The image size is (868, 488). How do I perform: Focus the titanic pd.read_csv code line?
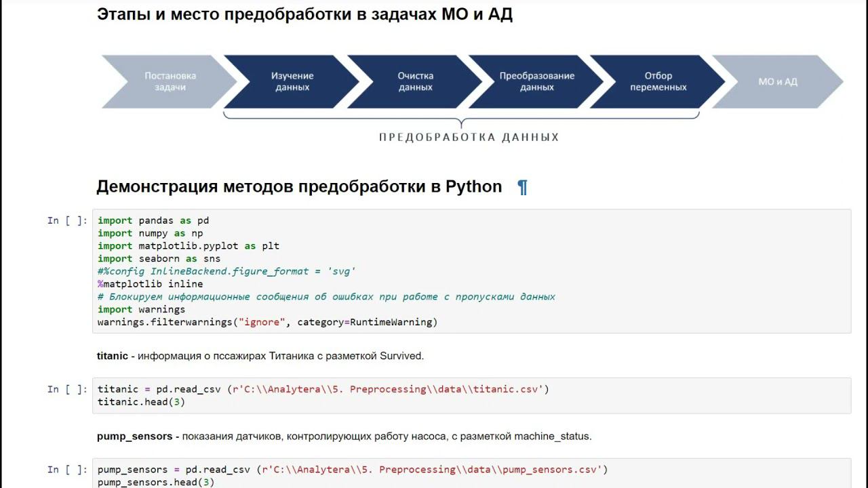click(x=323, y=389)
